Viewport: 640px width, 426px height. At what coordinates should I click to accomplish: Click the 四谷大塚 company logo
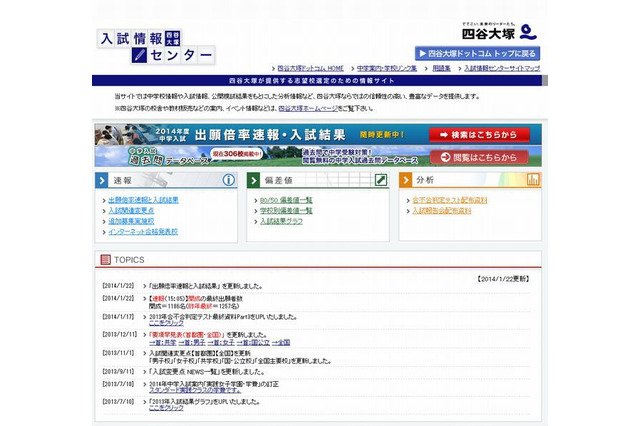tap(499, 31)
